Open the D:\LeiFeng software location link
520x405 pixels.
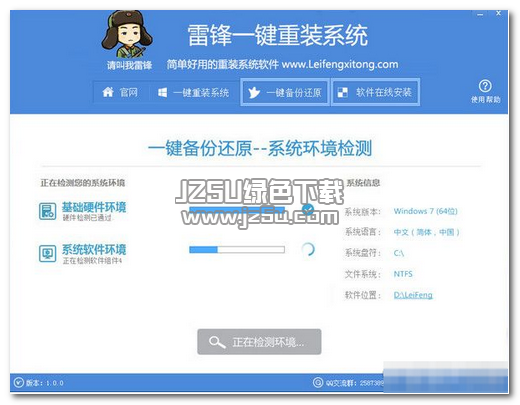(x=413, y=295)
